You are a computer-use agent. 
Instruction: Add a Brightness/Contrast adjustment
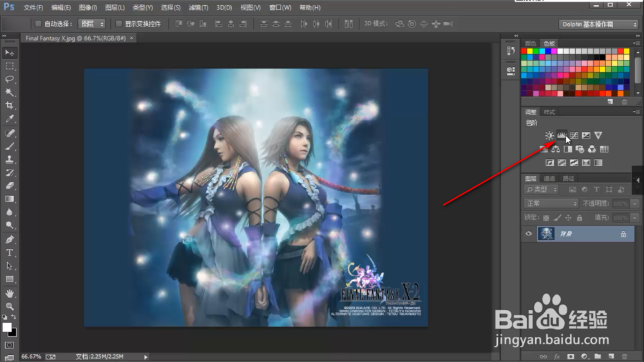[x=549, y=135]
